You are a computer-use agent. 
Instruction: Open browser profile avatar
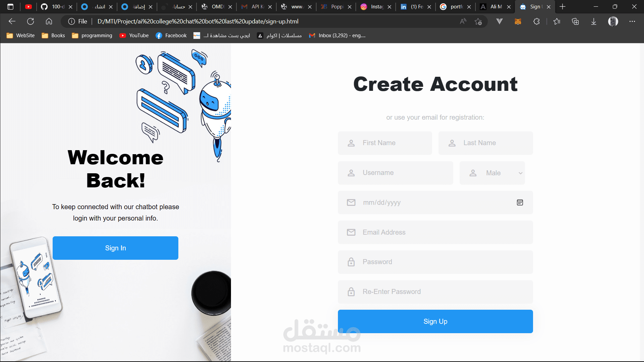pyautogui.click(x=613, y=21)
